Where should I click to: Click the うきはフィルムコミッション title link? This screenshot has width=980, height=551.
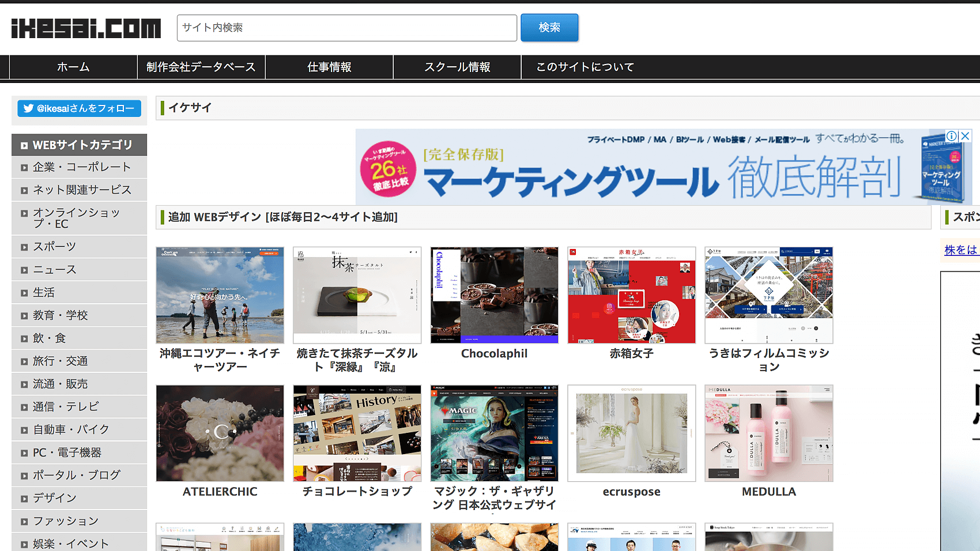(x=769, y=360)
